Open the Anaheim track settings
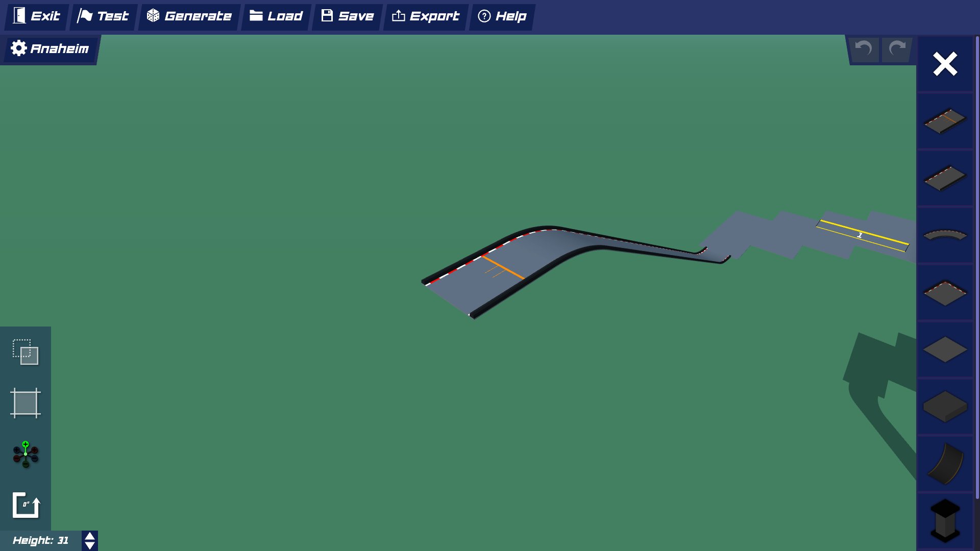980x551 pixels. point(48,48)
